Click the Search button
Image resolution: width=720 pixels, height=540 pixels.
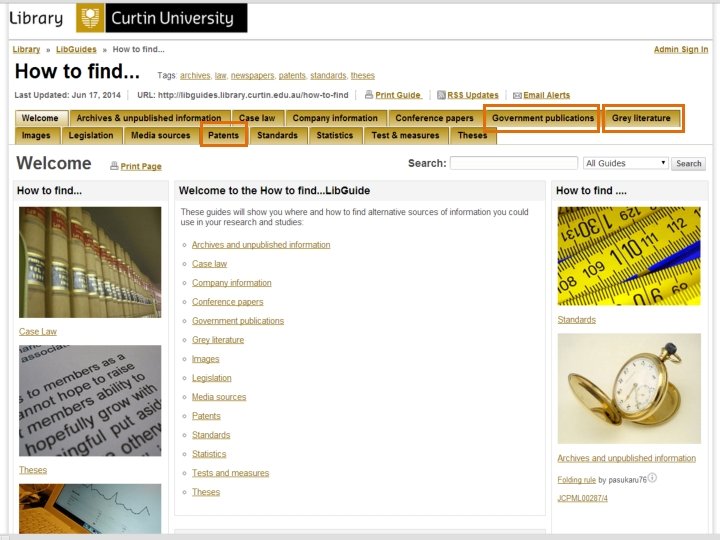click(x=688, y=163)
